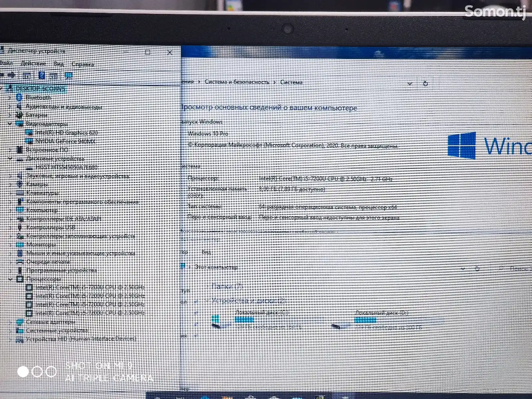Image resolution: width=532 pixels, height=399 pixels.
Task: Select the first Intel Core i5-7200U processor entry
Action: pos(90,287)
